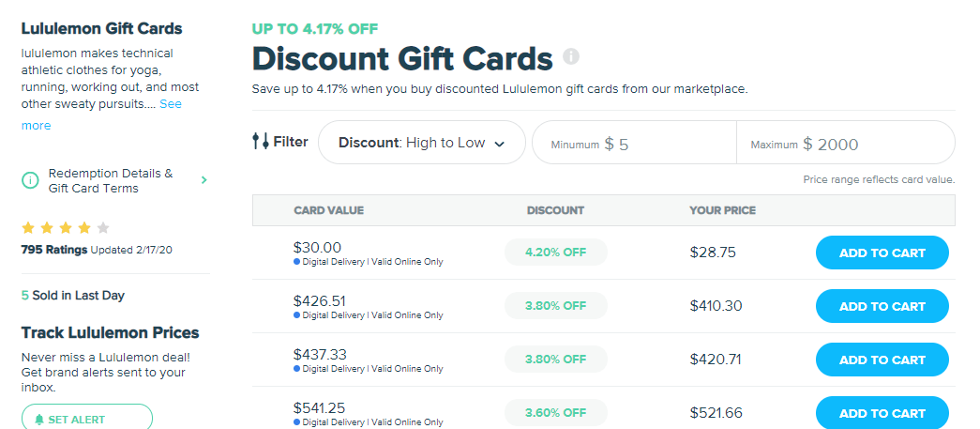980x429 pixels.
Task: Click the 4.20% OFF discount badge
Action: point(555,253)
